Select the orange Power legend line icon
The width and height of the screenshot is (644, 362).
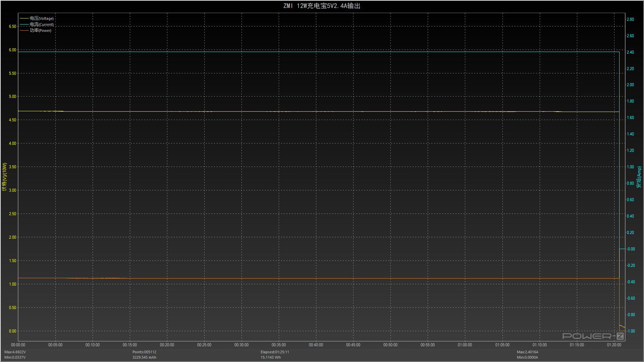point(24,31)
